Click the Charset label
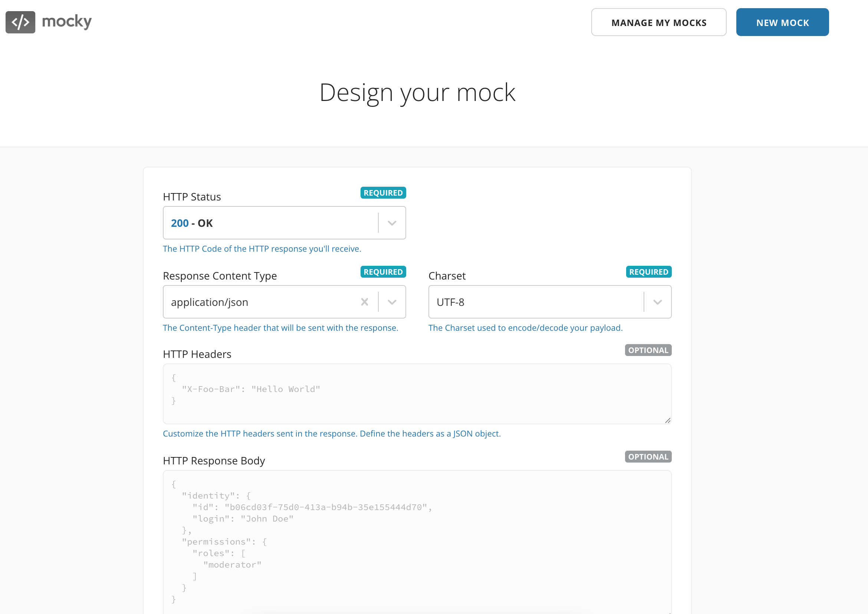The height and width of the screenshot is (614, 868). pos(447,276)
